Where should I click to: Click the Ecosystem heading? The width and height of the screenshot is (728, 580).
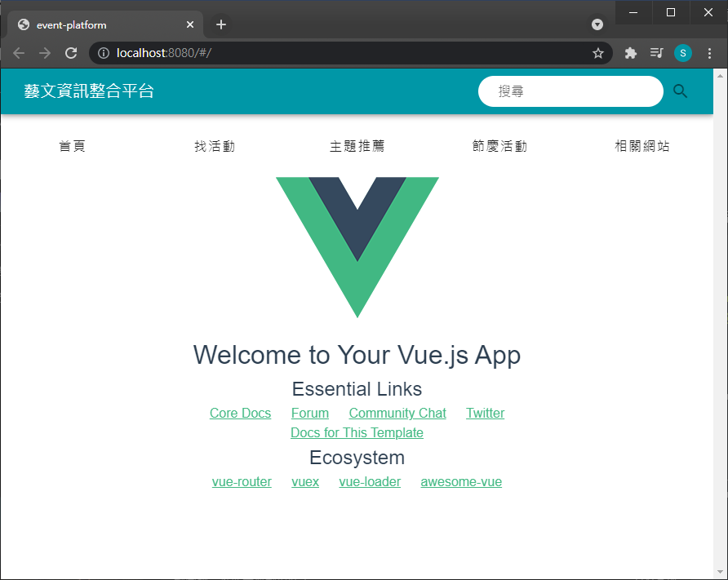click(x=357, y=458)
